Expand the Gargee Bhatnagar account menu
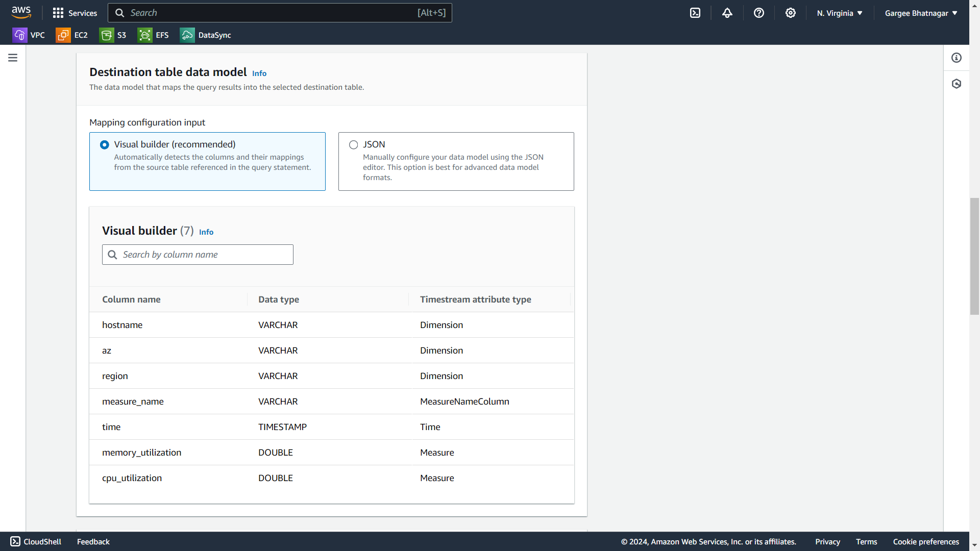This screenshot has width=980, height=551. tap(921, 13)
